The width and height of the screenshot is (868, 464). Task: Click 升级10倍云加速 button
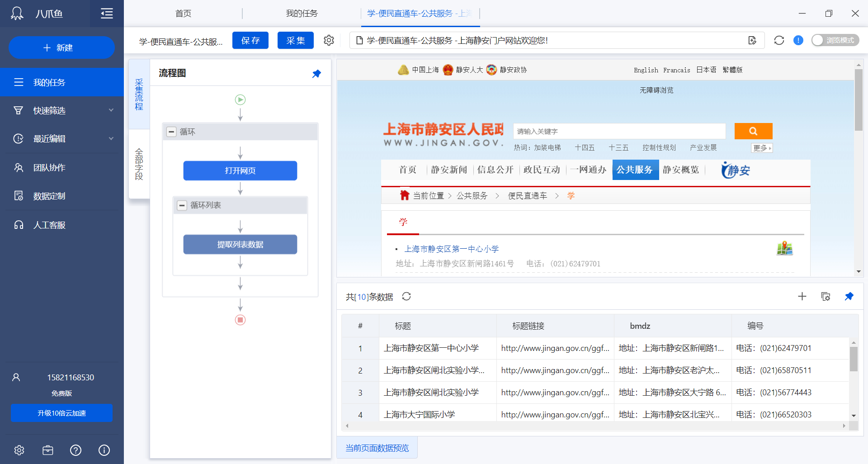(61, 413)
